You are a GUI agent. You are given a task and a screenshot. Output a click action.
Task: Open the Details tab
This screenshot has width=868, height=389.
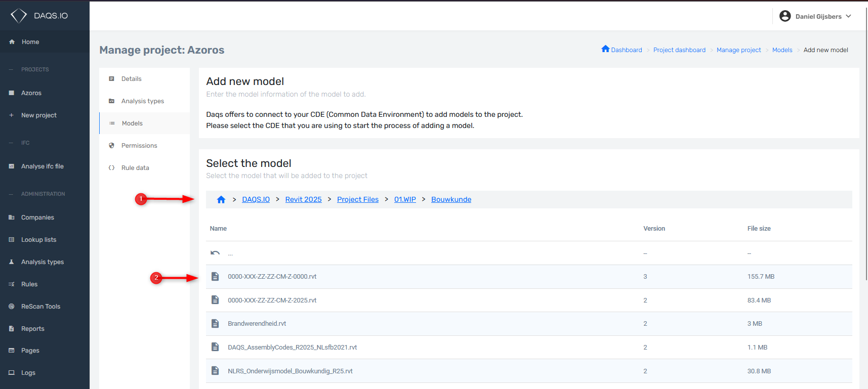click(x=145, y=79)
